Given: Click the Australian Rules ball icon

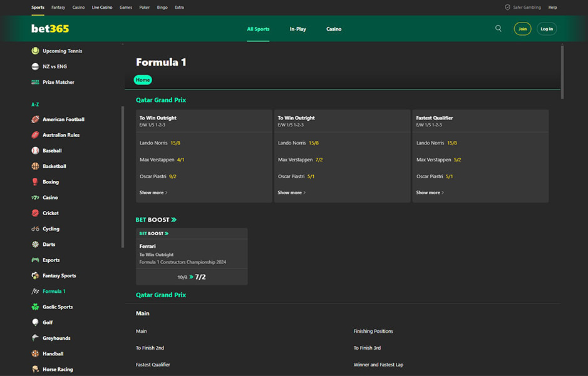Looking at the screenshot, I should coord(35,135).
